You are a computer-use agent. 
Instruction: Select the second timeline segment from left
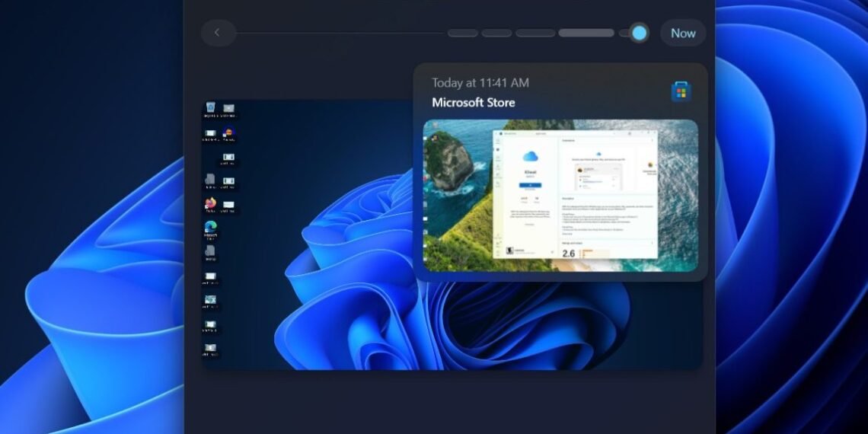tap(496, 33)
